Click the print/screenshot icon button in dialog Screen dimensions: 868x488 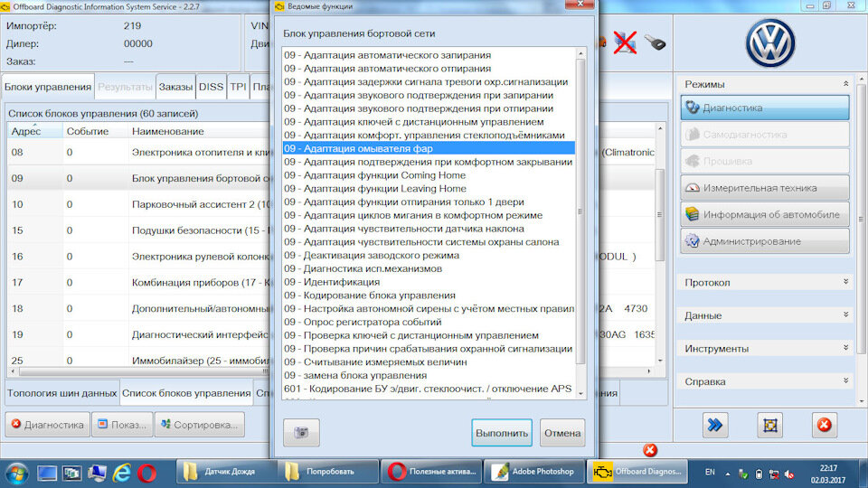click(x=301, y=432)
